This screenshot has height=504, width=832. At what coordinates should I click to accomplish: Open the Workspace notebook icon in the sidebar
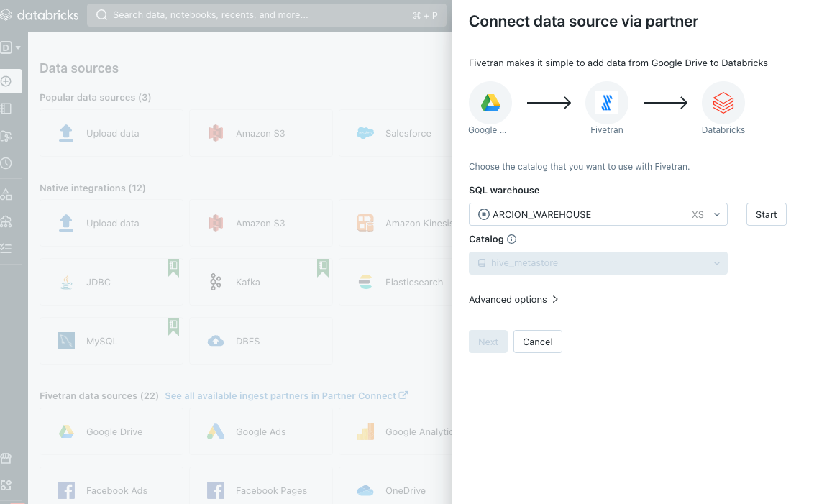click(6, 109)
